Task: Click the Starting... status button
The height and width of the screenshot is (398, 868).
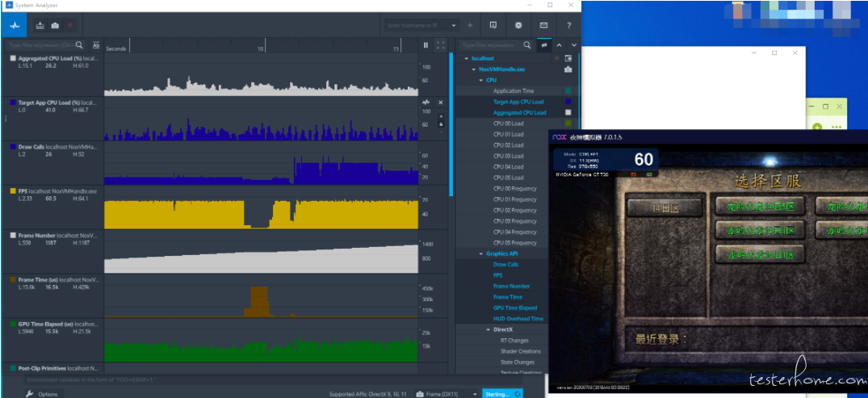Action: click(502, 394)
